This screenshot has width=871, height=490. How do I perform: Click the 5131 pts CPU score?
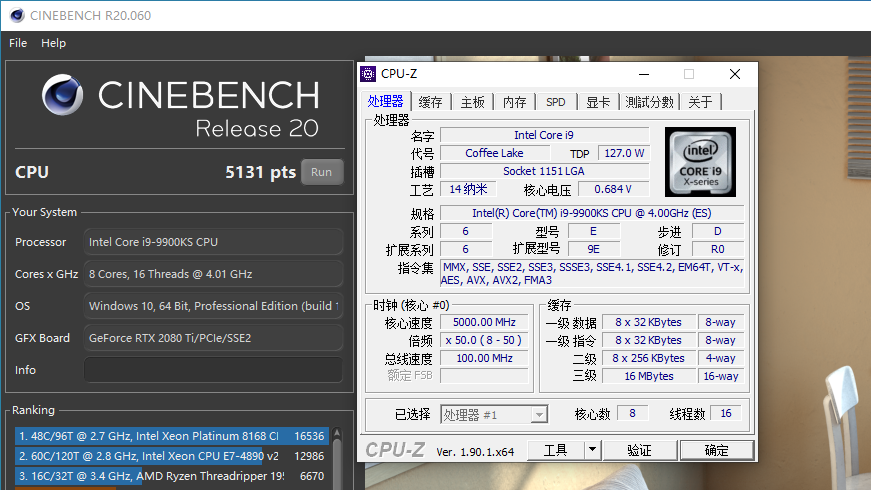point(260,172)
